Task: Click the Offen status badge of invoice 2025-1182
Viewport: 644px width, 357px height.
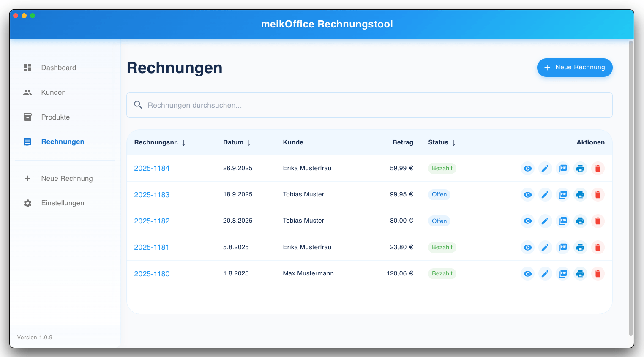Action: pyautogui.click(x=439, y=221)
